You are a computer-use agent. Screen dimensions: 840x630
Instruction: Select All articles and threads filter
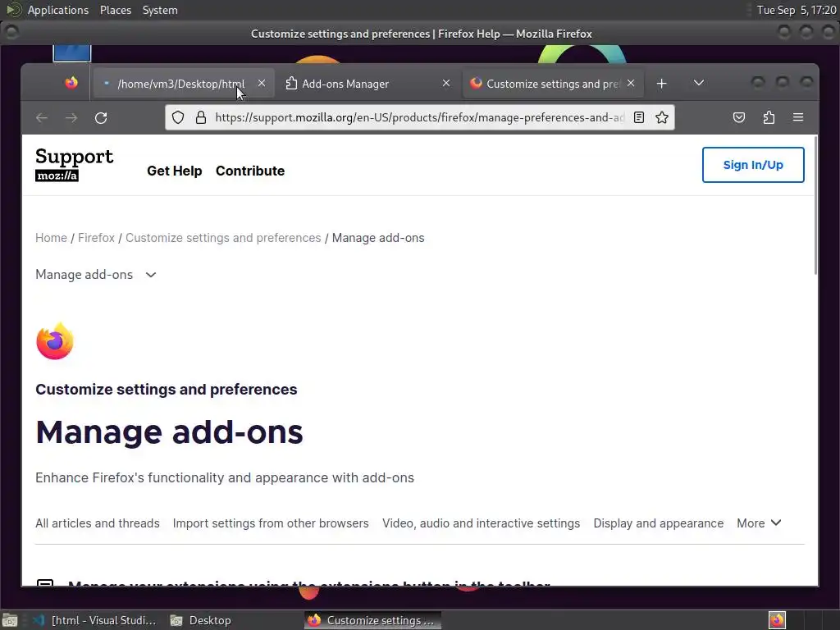coord(98,523)
